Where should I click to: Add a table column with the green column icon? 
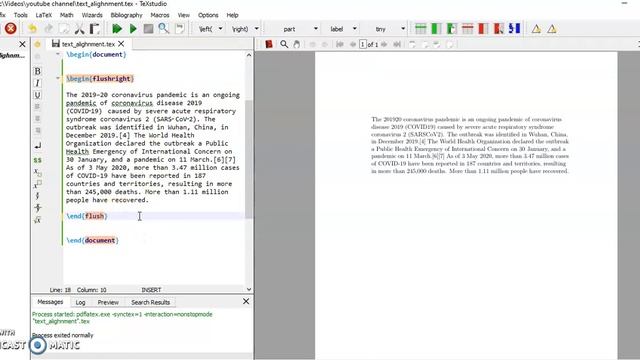pyautogui.click(x=436, y=29)
